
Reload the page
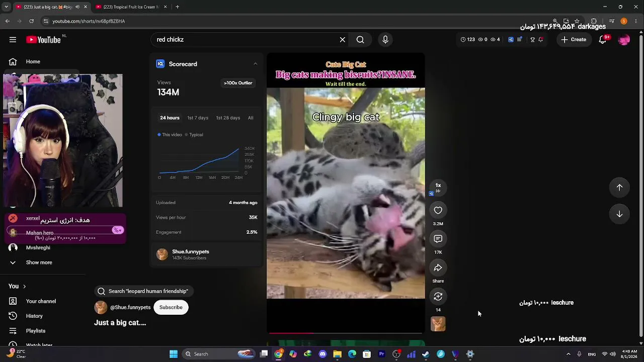(x=31, y=21)
